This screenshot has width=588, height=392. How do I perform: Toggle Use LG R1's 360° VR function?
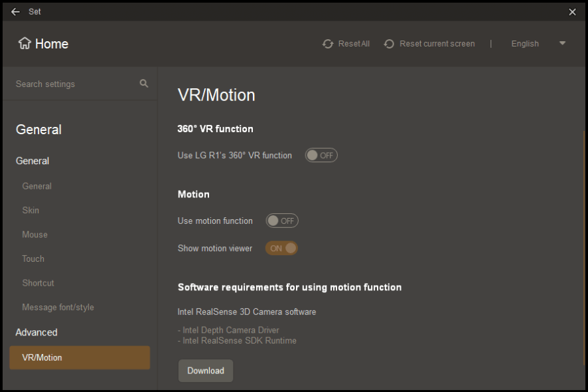pyautogui.click(x=321, y=155)
